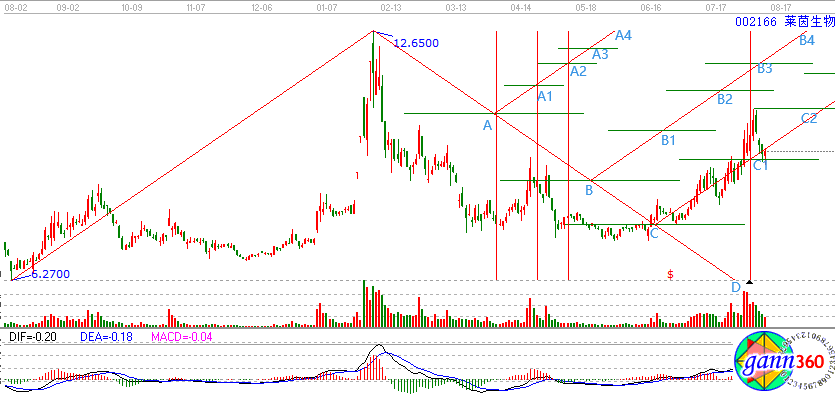
Task: Click the MACD=-0.04 indicator label
Action: point(182,336)
